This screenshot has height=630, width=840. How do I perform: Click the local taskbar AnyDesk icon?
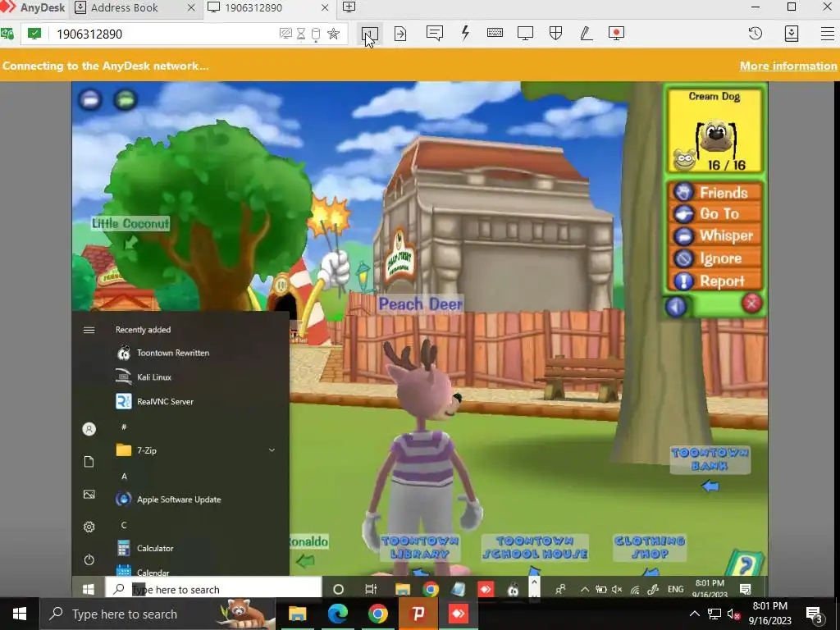(458, 614)
